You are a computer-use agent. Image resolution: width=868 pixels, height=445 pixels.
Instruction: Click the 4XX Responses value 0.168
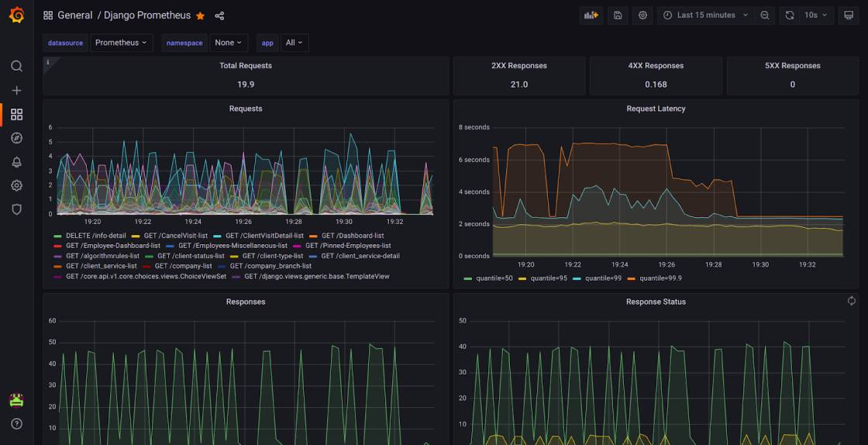[x=656, y=85]
